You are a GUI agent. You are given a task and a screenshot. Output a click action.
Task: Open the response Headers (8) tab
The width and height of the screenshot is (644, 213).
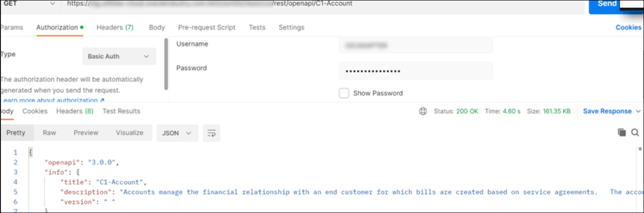coord(75,111)
